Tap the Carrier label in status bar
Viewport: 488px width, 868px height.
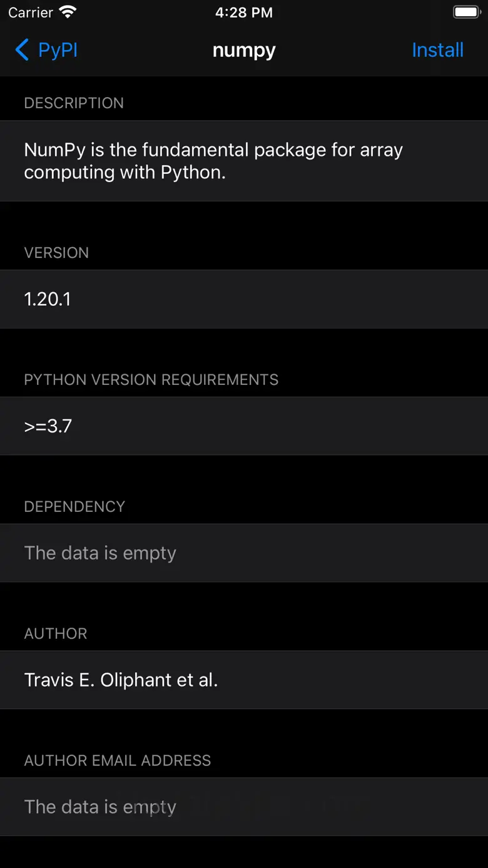[x=31, y=13]
